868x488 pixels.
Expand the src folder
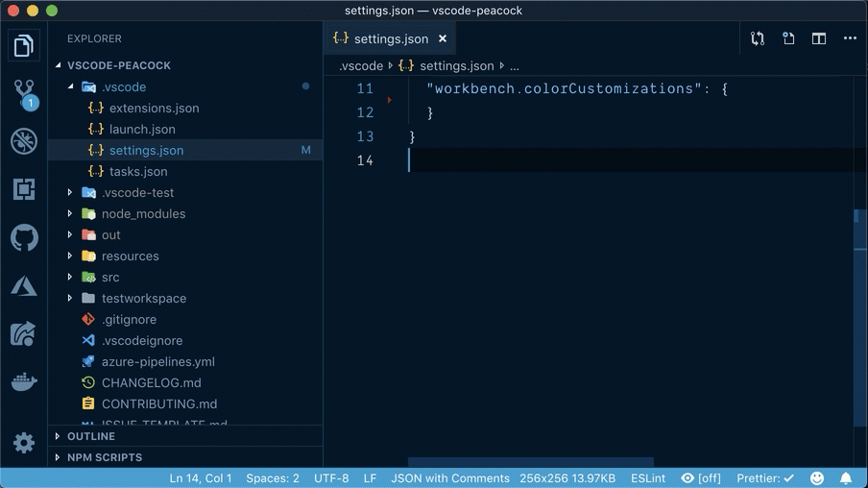tap(70, 277)
